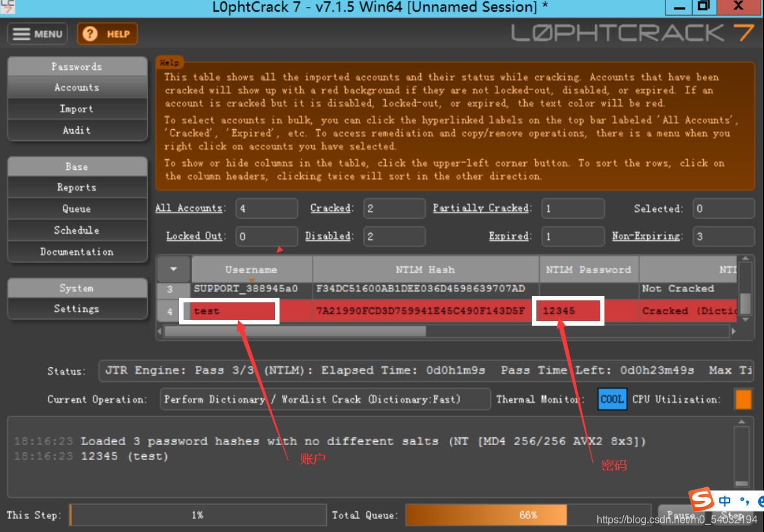Sort by the Username column header
This screenshot has width=764, height=532.
tap(252, 270)
